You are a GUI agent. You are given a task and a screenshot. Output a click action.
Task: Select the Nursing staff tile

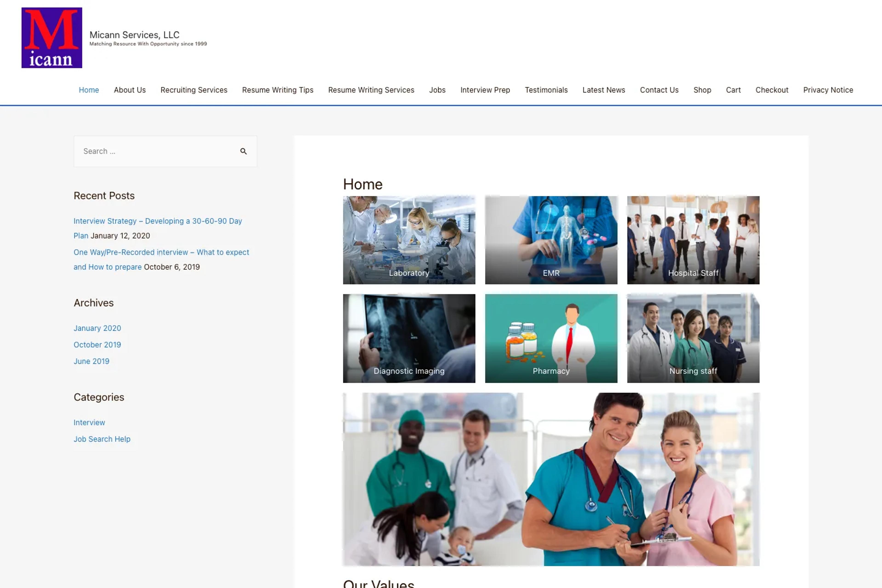click(693, 338)
